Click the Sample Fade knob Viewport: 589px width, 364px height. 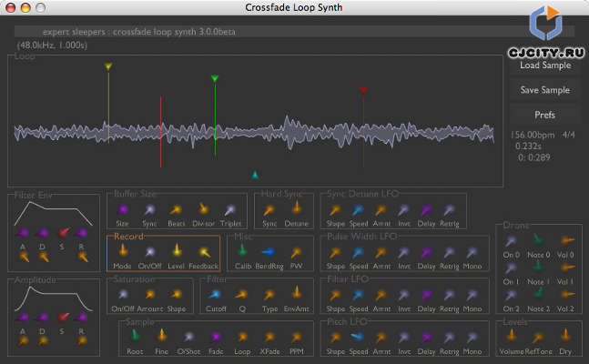(x=216, y=338)
